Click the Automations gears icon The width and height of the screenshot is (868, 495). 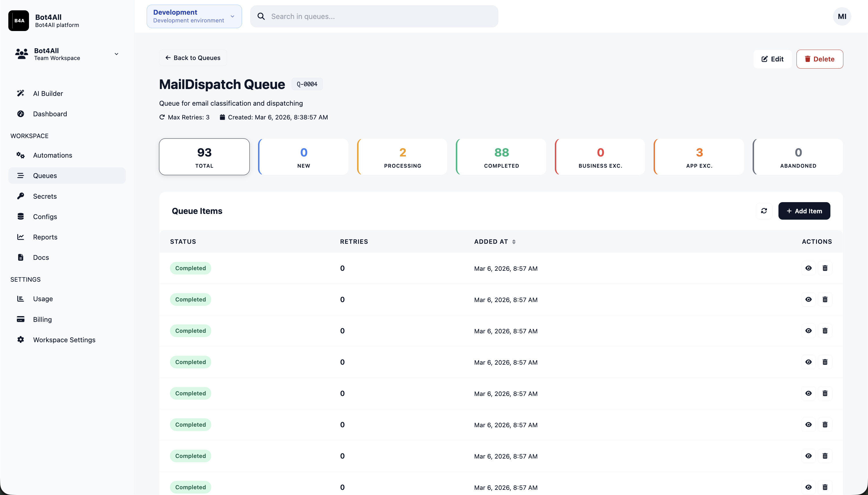(x=20, y=155)
